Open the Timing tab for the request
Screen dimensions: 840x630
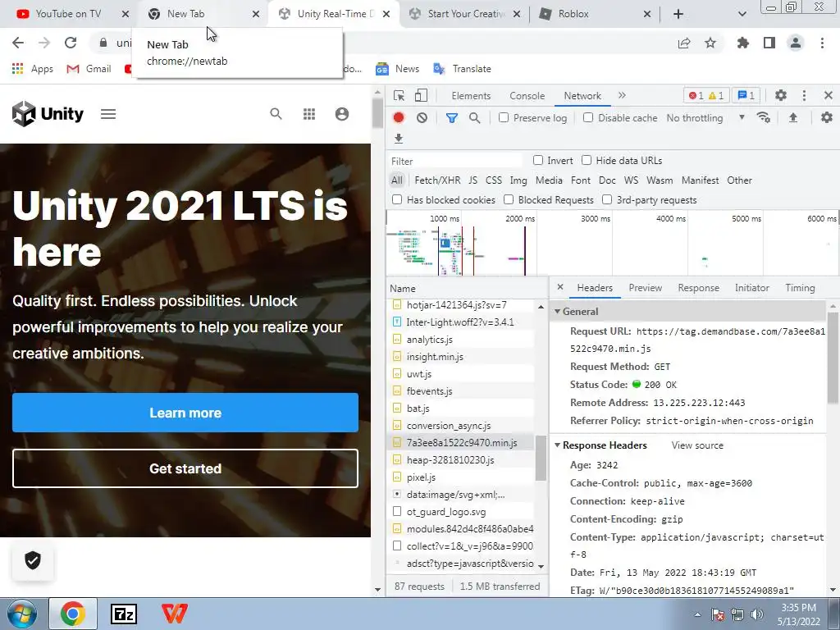[x=800, y=288]
